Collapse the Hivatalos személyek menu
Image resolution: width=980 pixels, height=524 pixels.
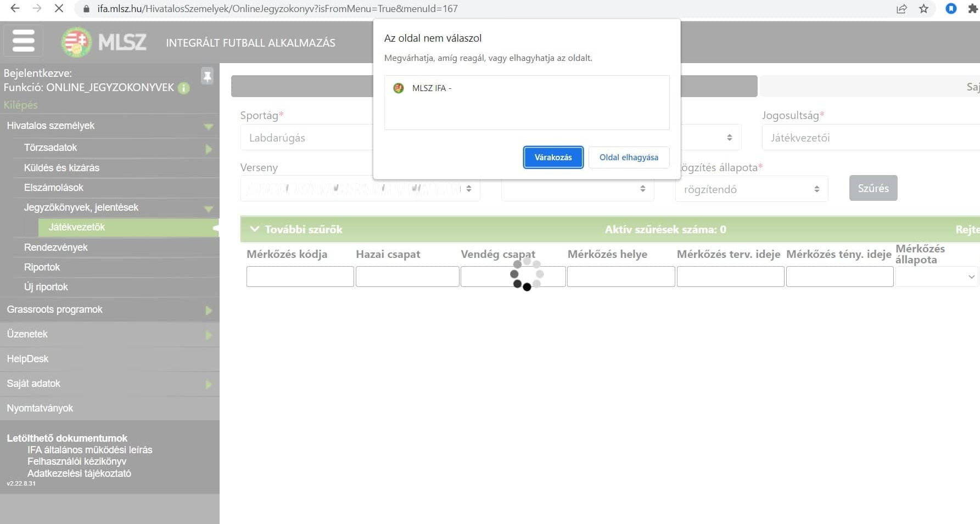208,126
